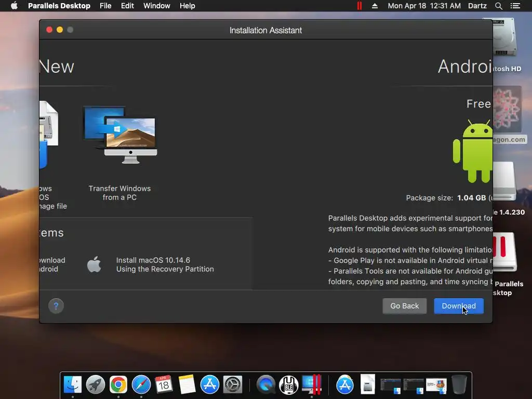532x399 pixels.
Task: Click the Google Play limitation line
Action: tap(410, 260)
